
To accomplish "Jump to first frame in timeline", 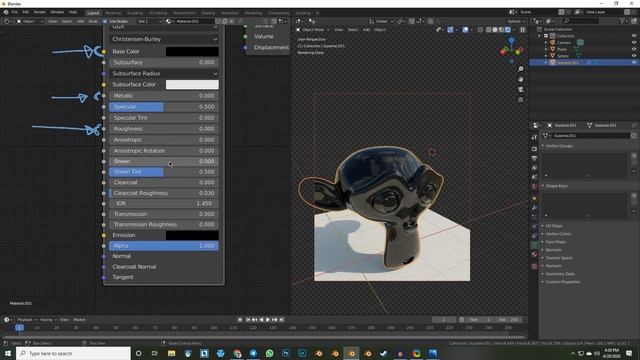I will click(x=248, y=320).
